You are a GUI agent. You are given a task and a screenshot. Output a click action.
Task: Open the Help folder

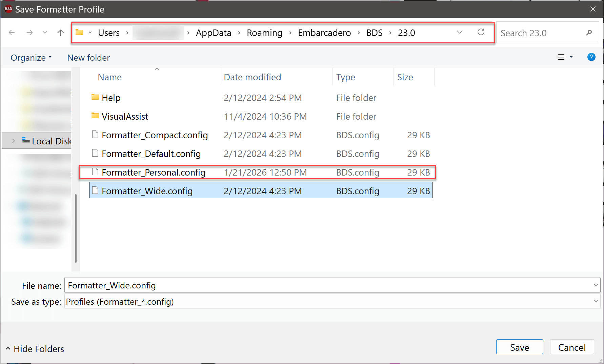pyautogui.click(x=111, y=98)
